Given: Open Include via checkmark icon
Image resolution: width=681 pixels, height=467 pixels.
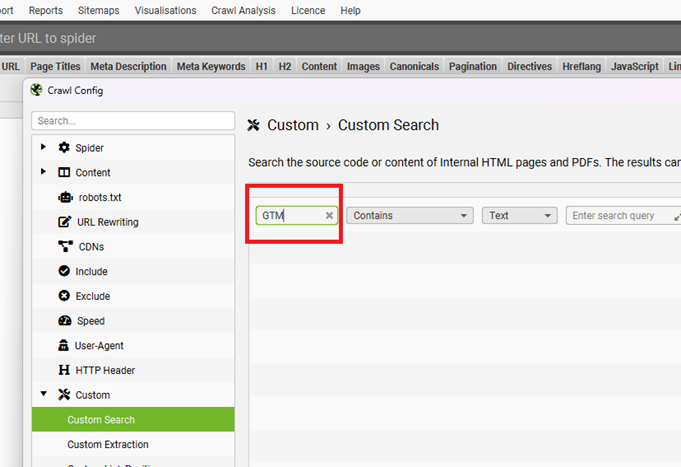Looking at the screenshot, I should [64, 271].
